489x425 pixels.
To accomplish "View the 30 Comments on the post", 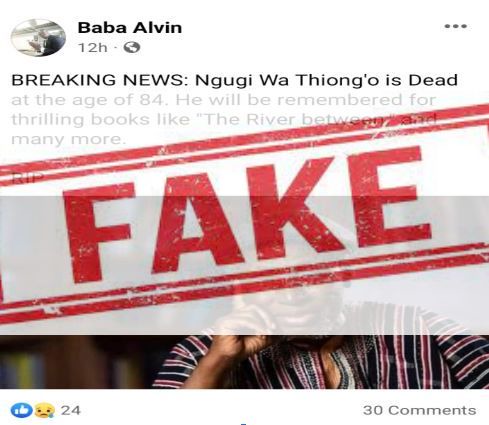I will coord(419,410).
